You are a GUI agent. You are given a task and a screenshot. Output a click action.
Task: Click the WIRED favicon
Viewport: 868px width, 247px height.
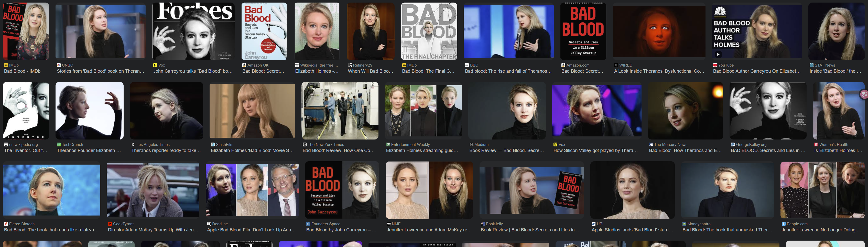click(616, 65)
